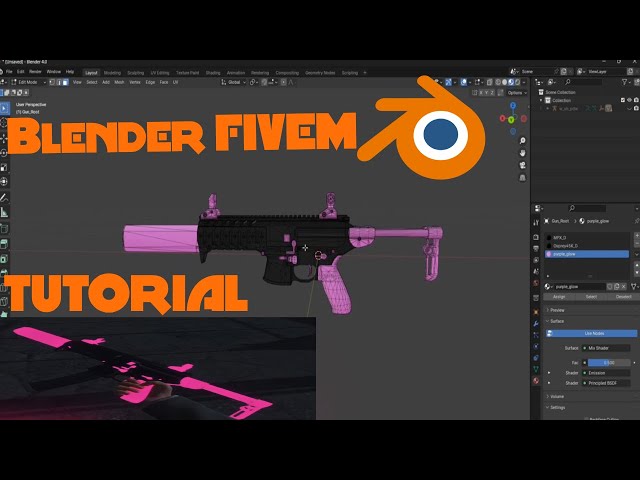
Task: Open the viewport View menu
Action: pos(77,82)
